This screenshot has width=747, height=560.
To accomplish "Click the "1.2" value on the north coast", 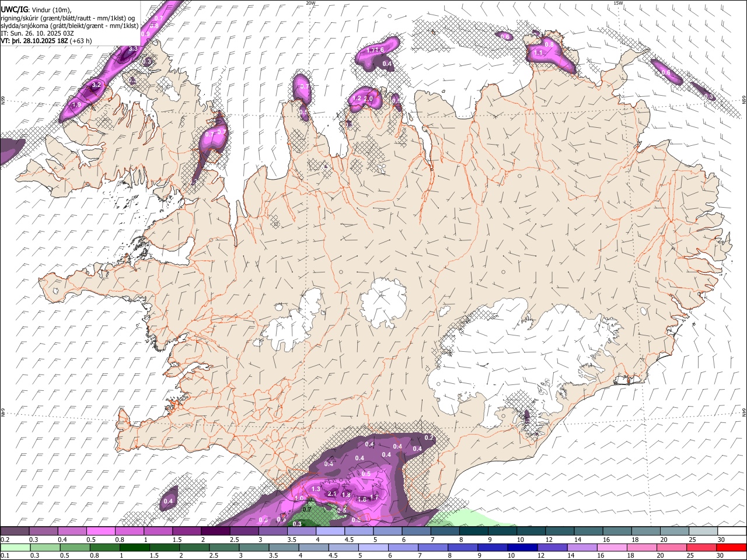I will 357,99.
